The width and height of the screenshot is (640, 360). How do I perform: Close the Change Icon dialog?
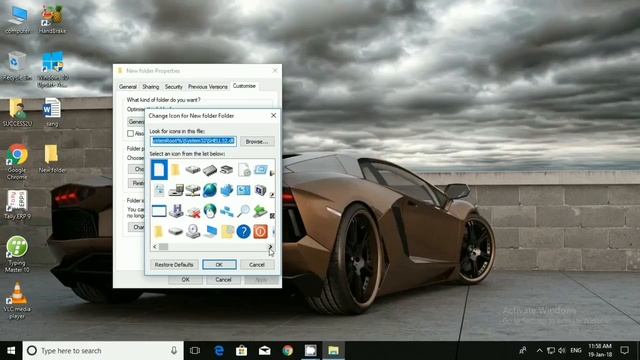(273, 116)
